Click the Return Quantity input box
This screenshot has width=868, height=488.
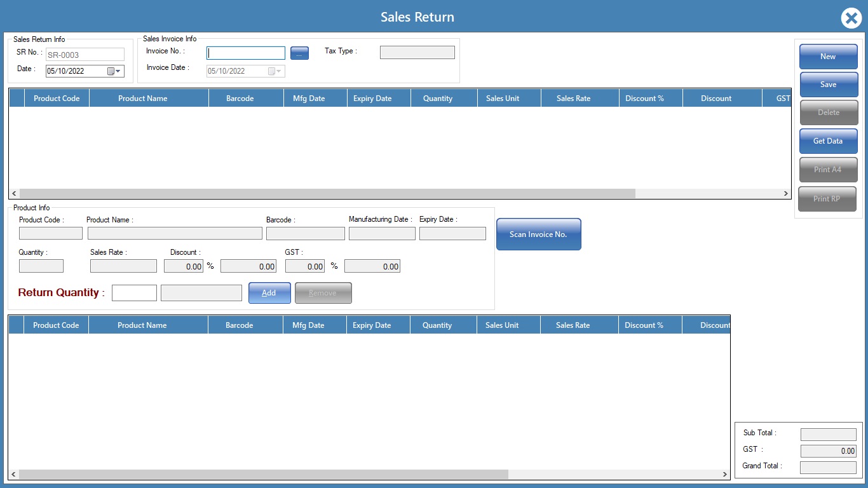tap(134, 293)
